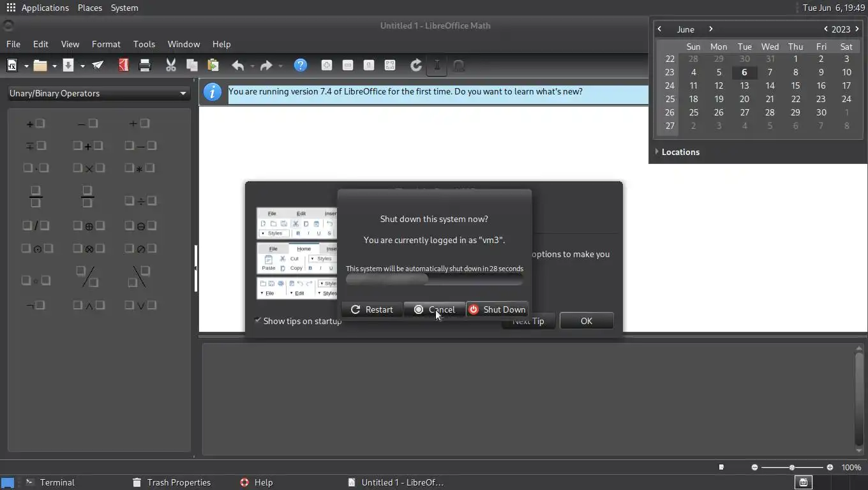Click the Zoom Out toolbar icon
868x490 pixels.
(x=348, y=65)
